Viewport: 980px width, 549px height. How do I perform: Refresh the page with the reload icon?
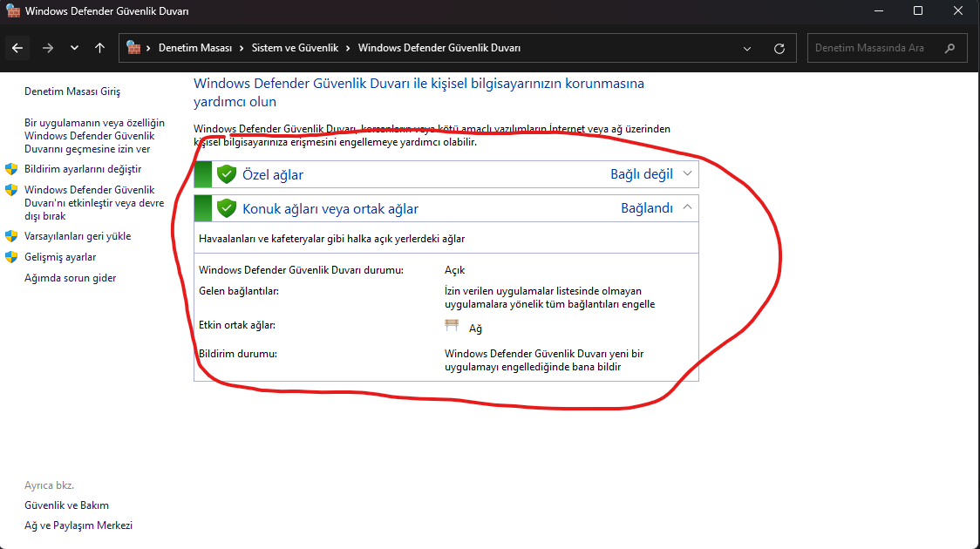click(x=779, y=48)
